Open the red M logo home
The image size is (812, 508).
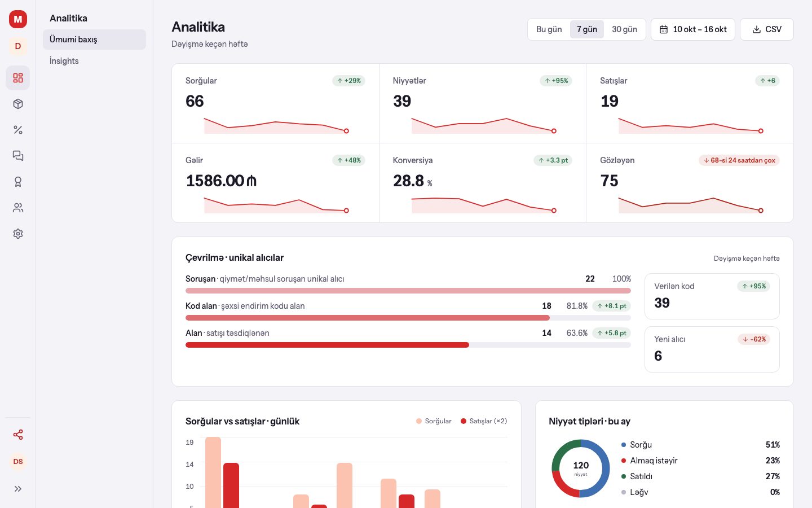pyautogui.click(x=18, y=19)
